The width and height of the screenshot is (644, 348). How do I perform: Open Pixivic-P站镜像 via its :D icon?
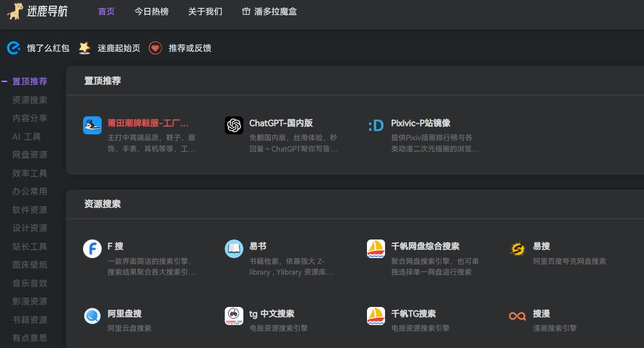[x=376, y=125]
